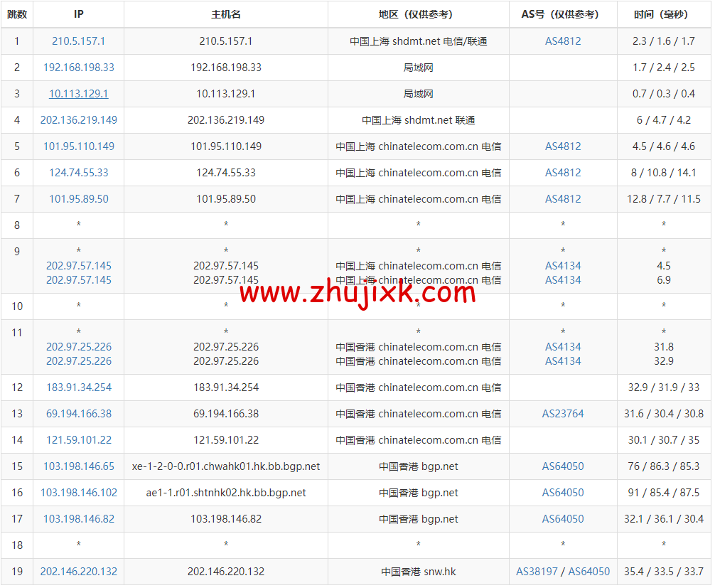Click the IP column header
The width and height of the screenshot is (715, 588).
78,14
